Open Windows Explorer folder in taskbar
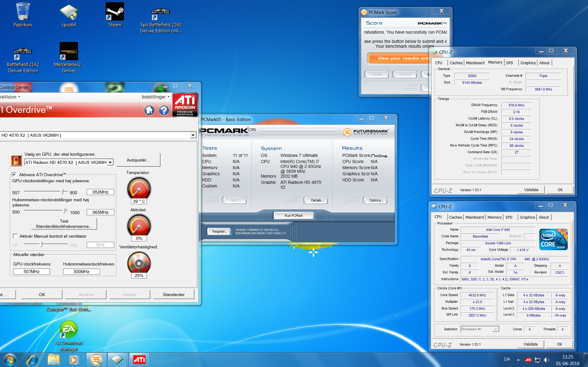Image resolution: width=588 pixels, height=367 pixels. click(x=54, y=360)
